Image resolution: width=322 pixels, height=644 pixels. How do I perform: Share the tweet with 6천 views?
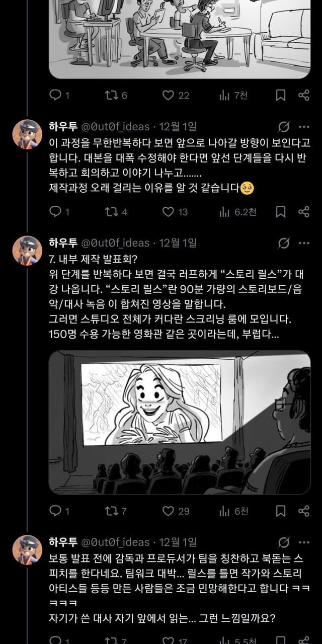pyautogui.click(x=303, y=511)
